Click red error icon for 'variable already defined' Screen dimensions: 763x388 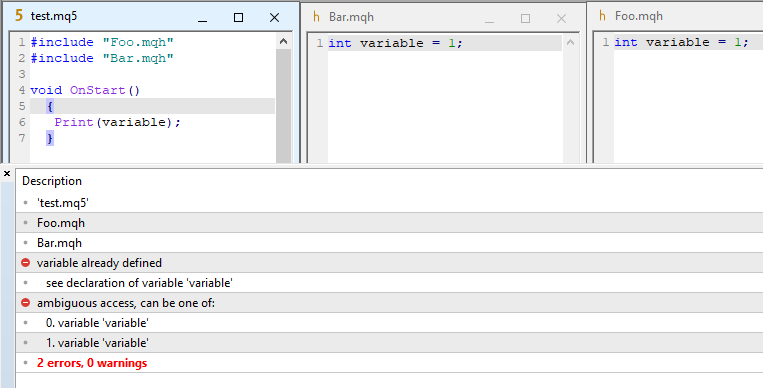click(26, 263)
